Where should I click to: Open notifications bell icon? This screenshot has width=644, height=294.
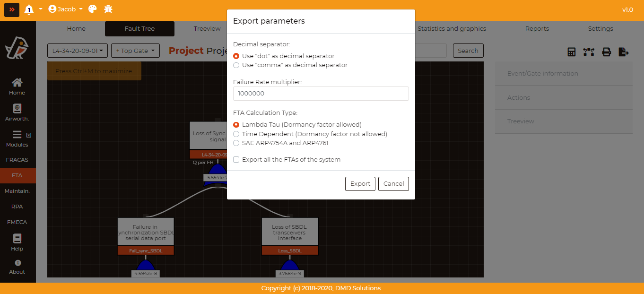29,9
